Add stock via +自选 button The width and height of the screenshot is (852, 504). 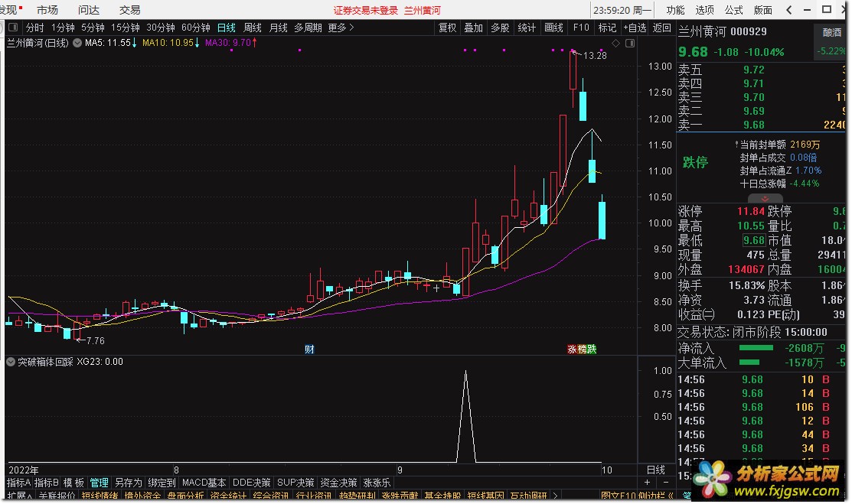635,28
